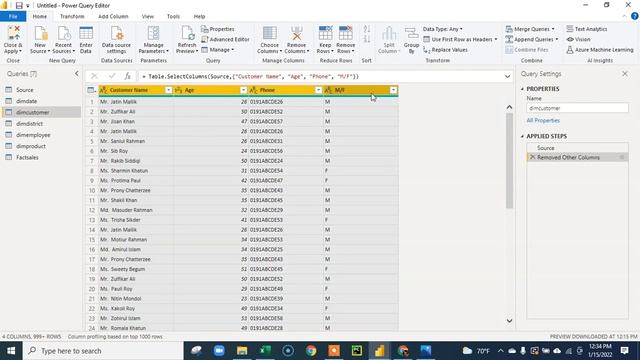Open the Manage dropdown in Query group
The width and height of the screenshot is (640, 360).
pyautogui.click(x=218, y=50)
